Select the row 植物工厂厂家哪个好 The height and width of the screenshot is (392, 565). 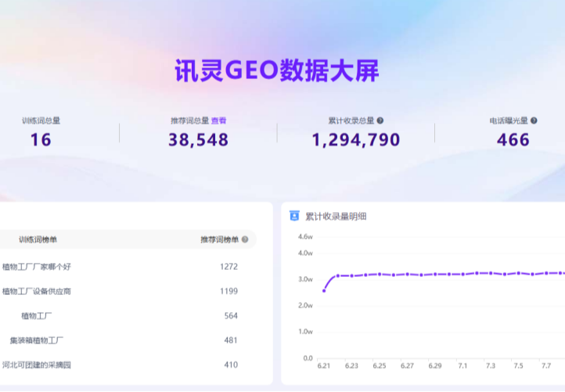[x=37, y=267]
